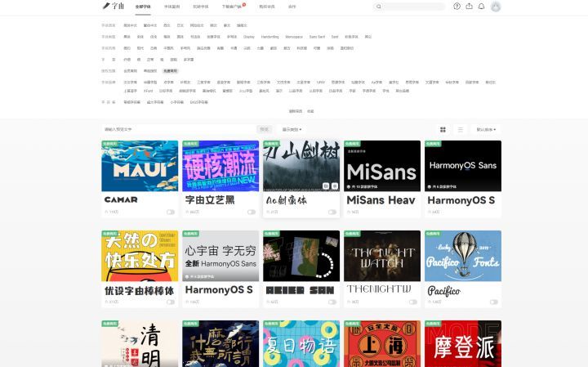This screenshot has width=588, height=367.
Task: Switch to list view layout
Action: pyautogui.click(x=460, y=129)
